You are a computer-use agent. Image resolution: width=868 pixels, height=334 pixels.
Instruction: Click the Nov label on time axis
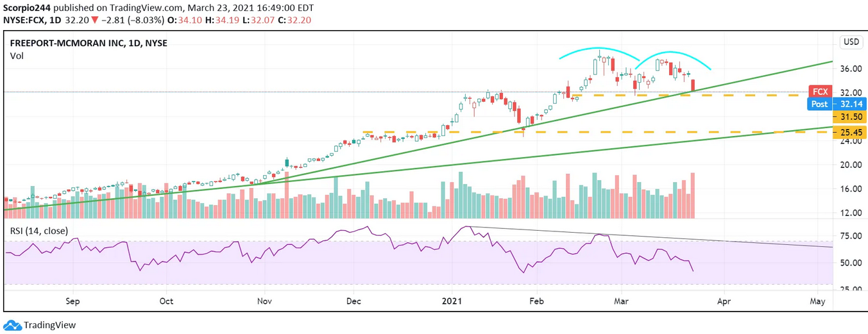(x=264, y=300)
